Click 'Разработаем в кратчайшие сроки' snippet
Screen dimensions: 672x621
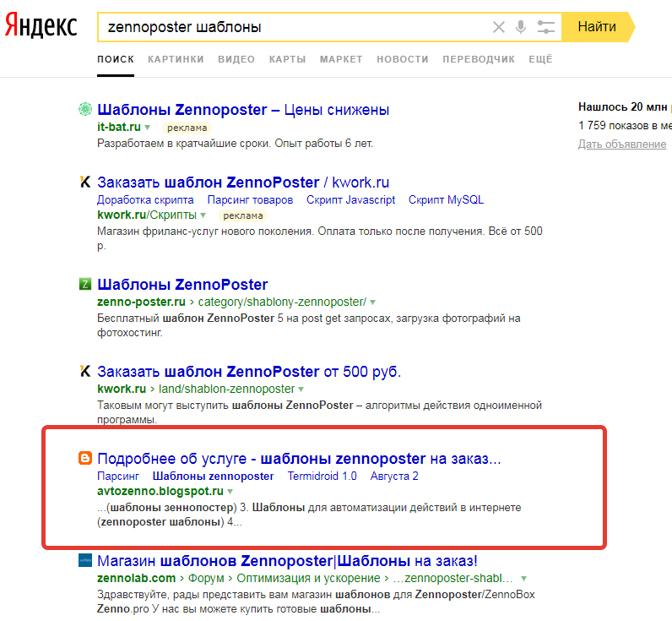click(x=235, y=144)
